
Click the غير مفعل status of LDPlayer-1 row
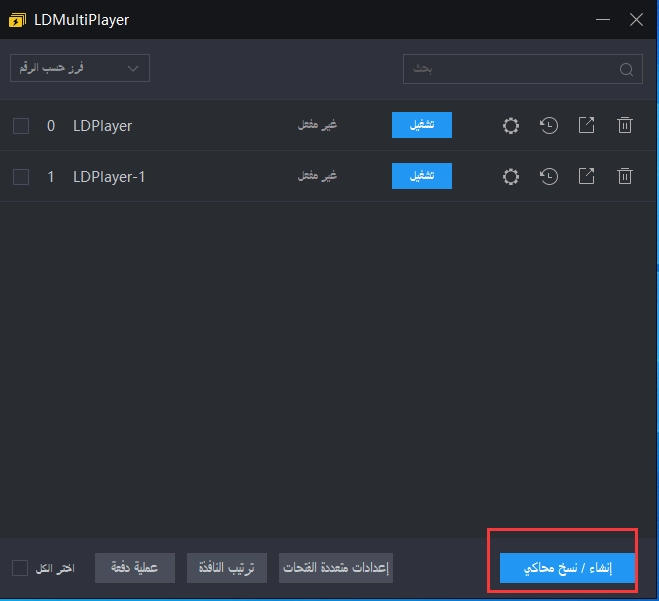[317, 176]
